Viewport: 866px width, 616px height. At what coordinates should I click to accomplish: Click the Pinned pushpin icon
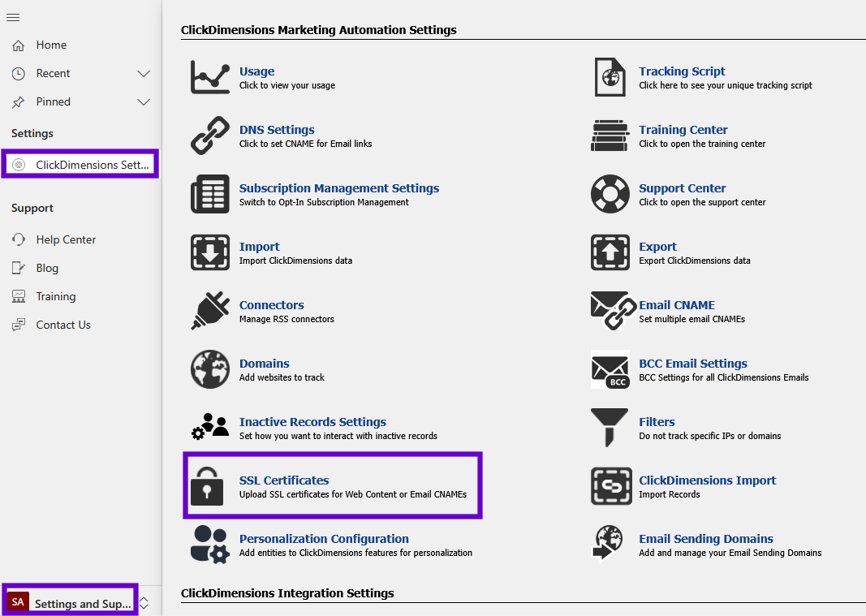[18, 102]
